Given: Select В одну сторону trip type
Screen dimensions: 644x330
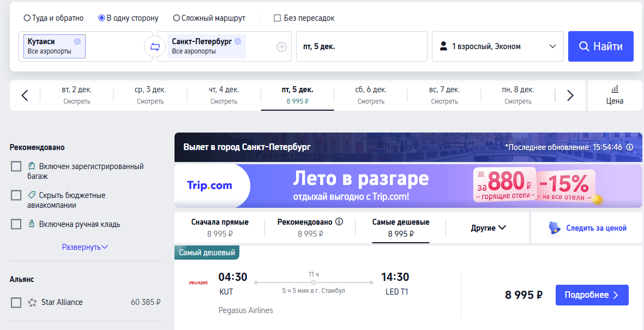Looking at the screenshot, I should coord(128,18).
